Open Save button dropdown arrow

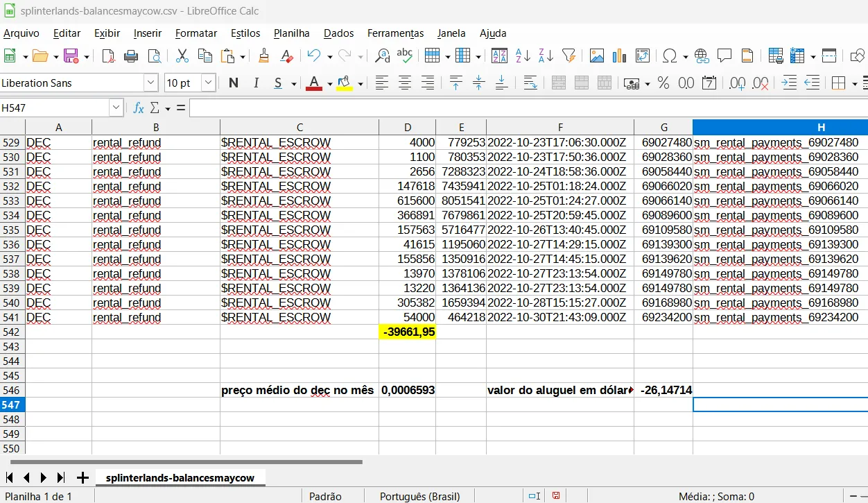click(87, 57)
